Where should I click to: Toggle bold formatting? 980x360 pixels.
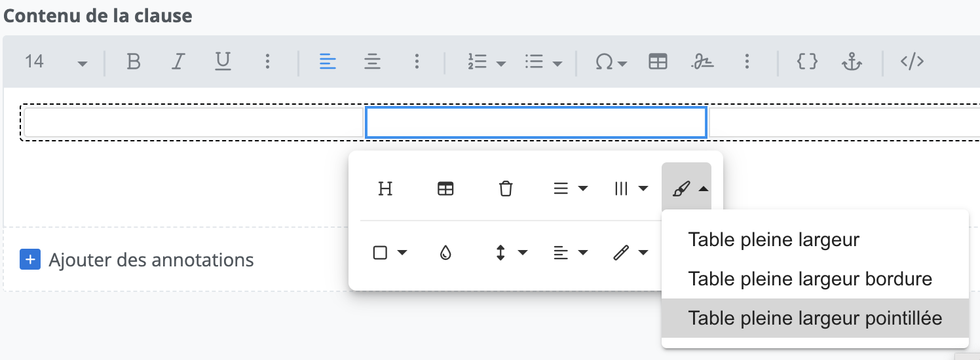click(x=134, y=62)
